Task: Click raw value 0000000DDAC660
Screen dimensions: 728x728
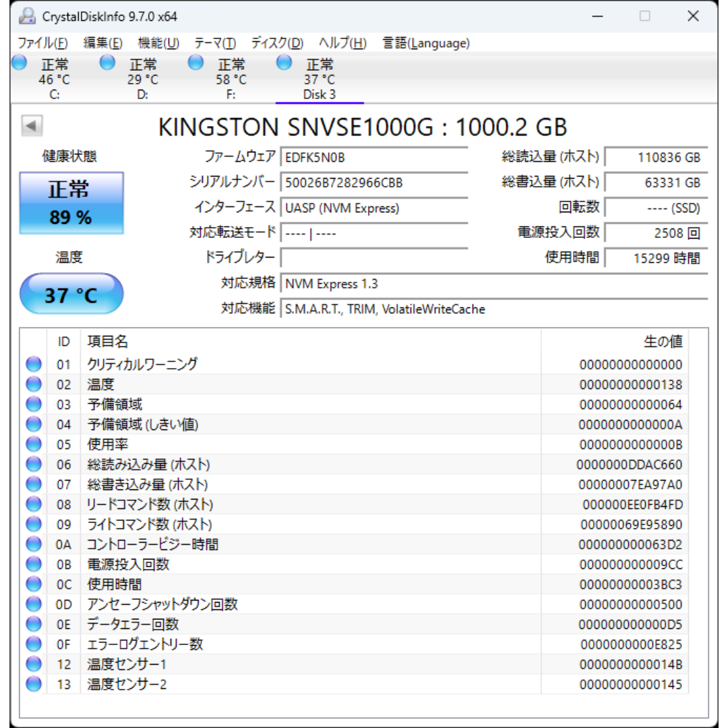Action: point(629,464)
